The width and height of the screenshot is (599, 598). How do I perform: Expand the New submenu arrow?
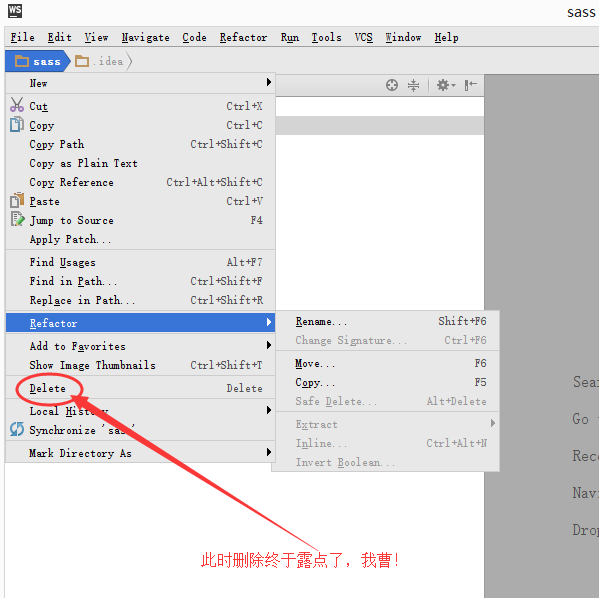point(269,82)
